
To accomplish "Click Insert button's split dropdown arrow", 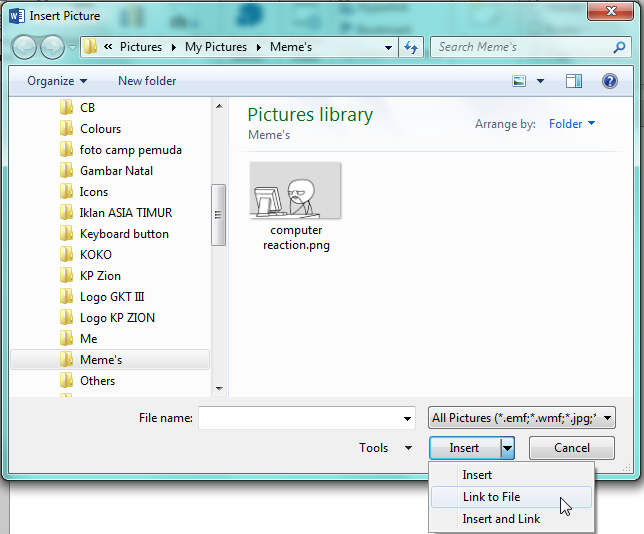I will pyautogui.click(x=508, y=448).
